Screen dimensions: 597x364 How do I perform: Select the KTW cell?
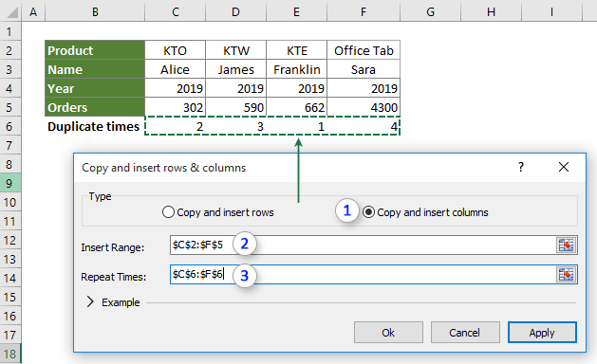pos(235,50)
